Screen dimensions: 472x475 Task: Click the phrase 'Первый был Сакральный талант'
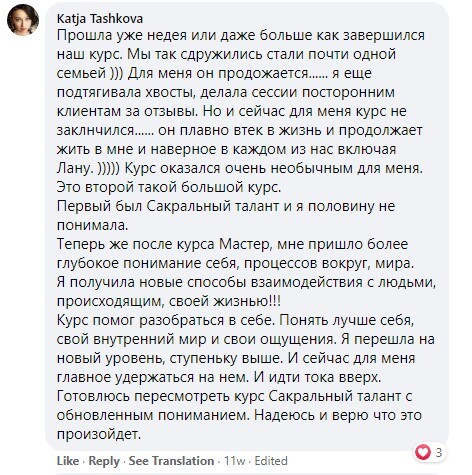pos(168,206)
